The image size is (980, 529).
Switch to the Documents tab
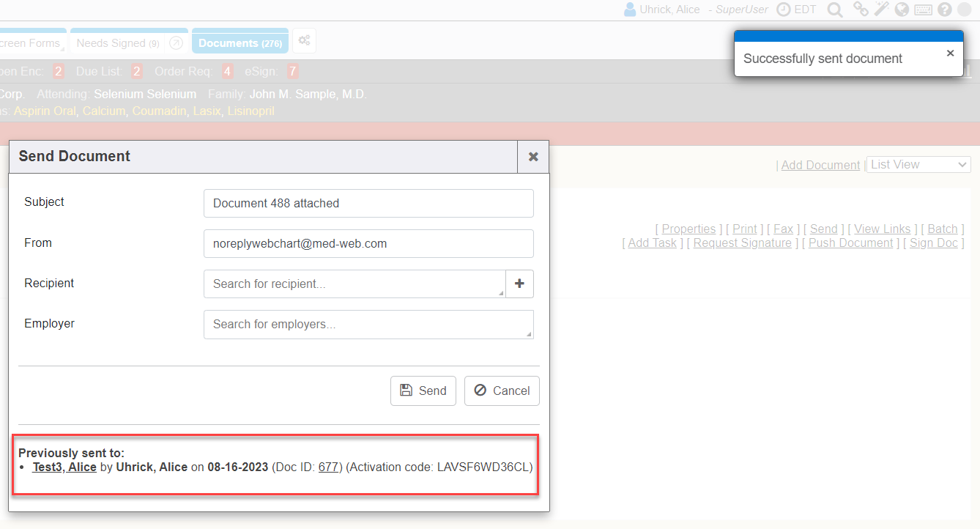[240, 43]
